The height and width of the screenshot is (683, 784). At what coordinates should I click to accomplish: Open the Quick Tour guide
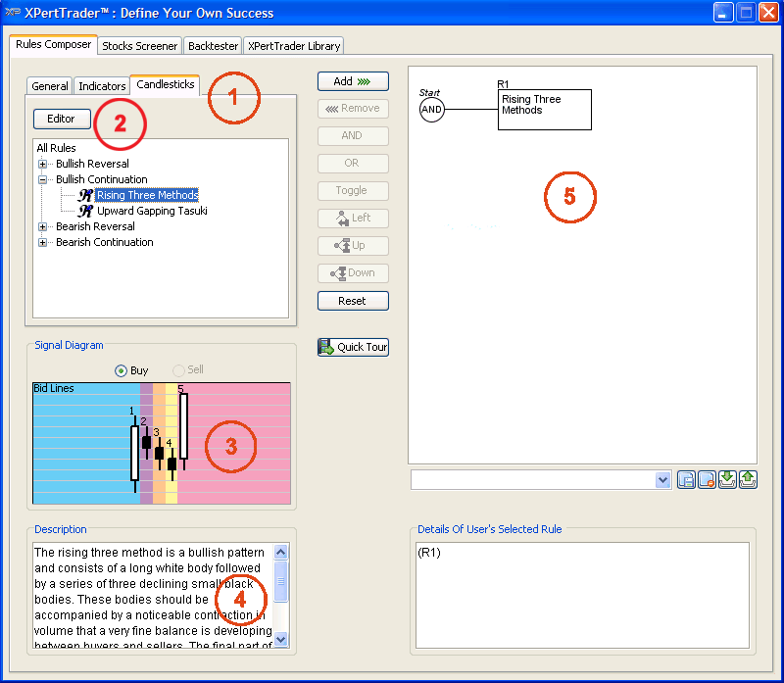coord(353,347)
